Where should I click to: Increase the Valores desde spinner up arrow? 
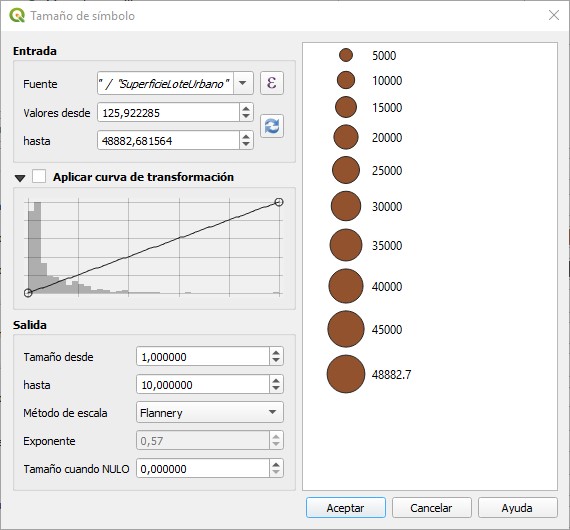click(246, 108)
